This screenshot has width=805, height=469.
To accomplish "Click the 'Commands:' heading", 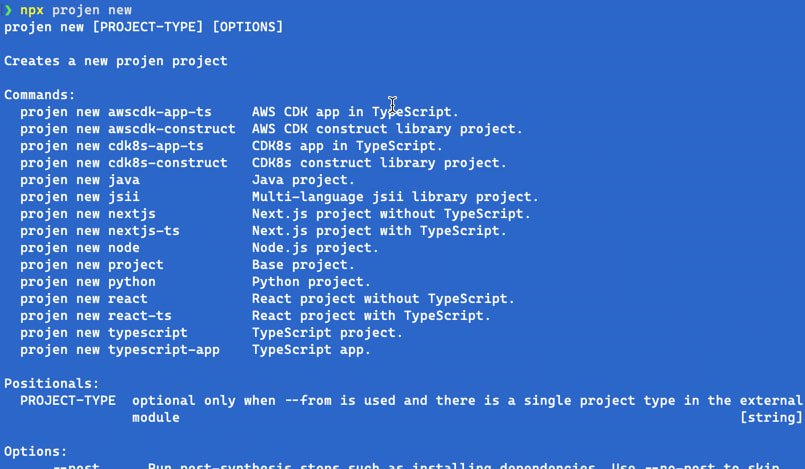I will (40, 95).
